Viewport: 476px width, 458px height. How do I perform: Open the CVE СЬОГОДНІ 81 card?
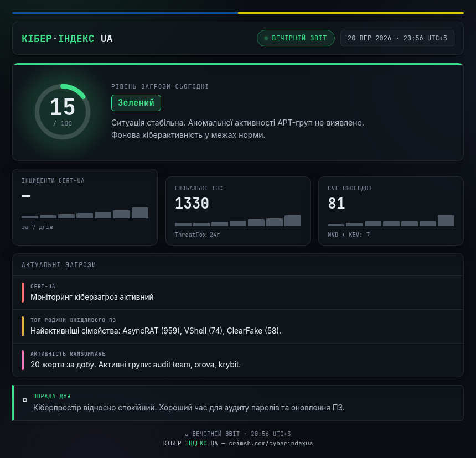391,211
